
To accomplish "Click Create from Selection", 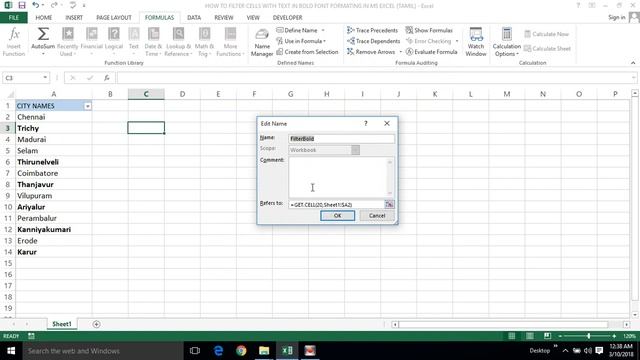I will coord(307,52).
